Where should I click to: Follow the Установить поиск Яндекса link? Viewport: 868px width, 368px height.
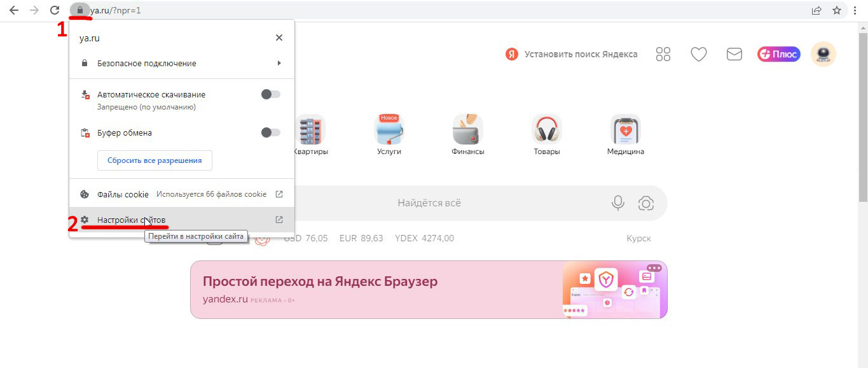[x=581, y=54]
